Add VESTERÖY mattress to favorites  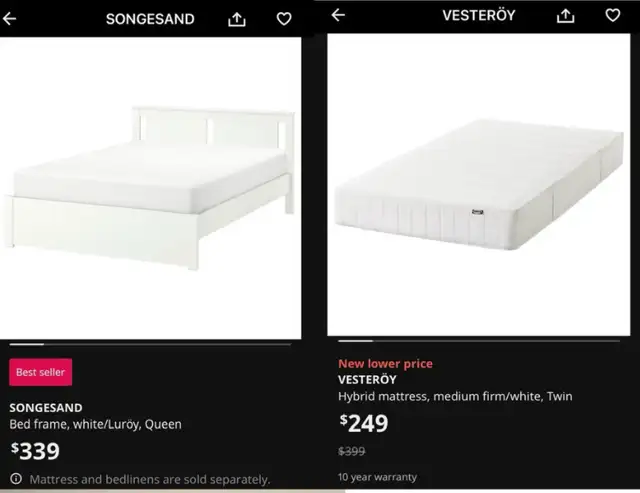(x=613, y=15)
